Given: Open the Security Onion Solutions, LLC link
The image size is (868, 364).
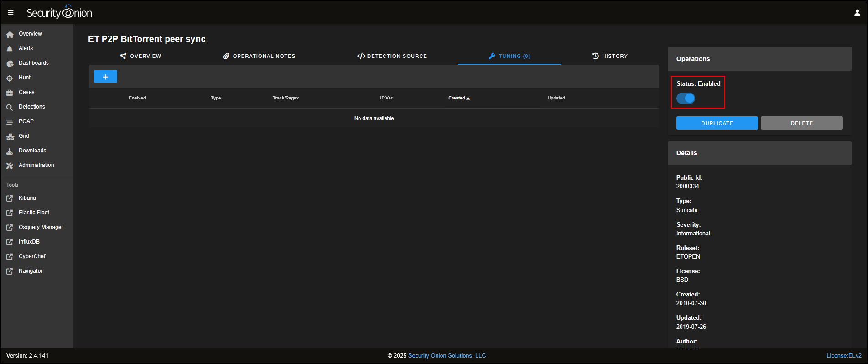Looking at the screenshot, I should (x=447, y=356).
